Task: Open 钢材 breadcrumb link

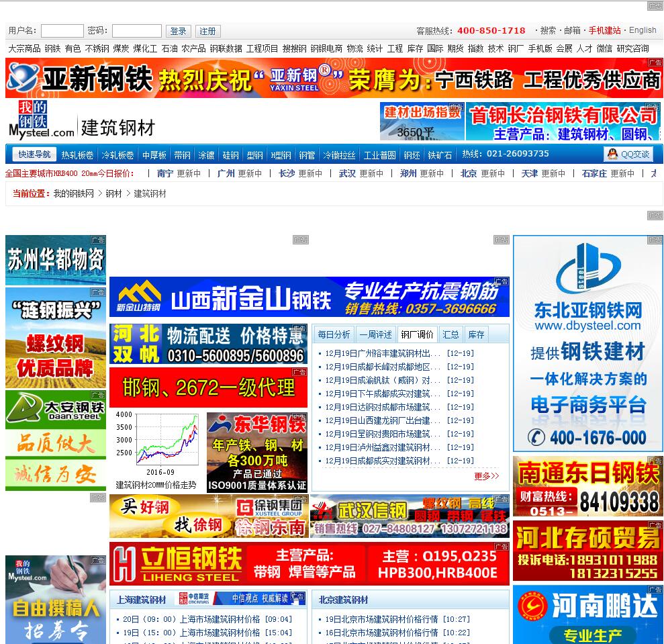Action: click(113, 193)
